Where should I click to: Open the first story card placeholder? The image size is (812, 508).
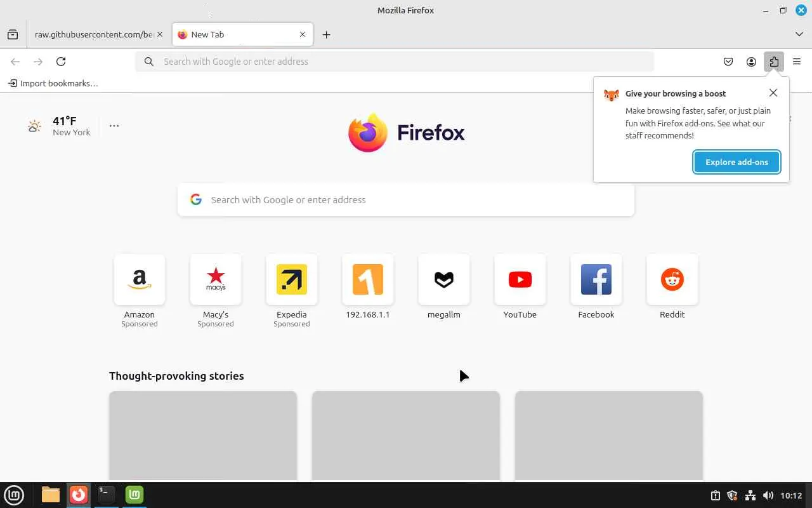pos(203,436)
